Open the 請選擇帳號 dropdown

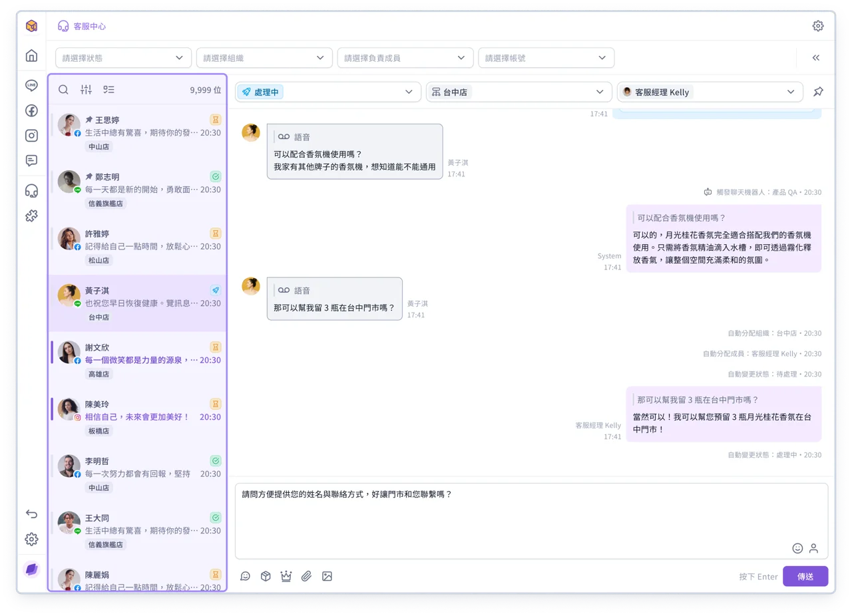(546, 58)
